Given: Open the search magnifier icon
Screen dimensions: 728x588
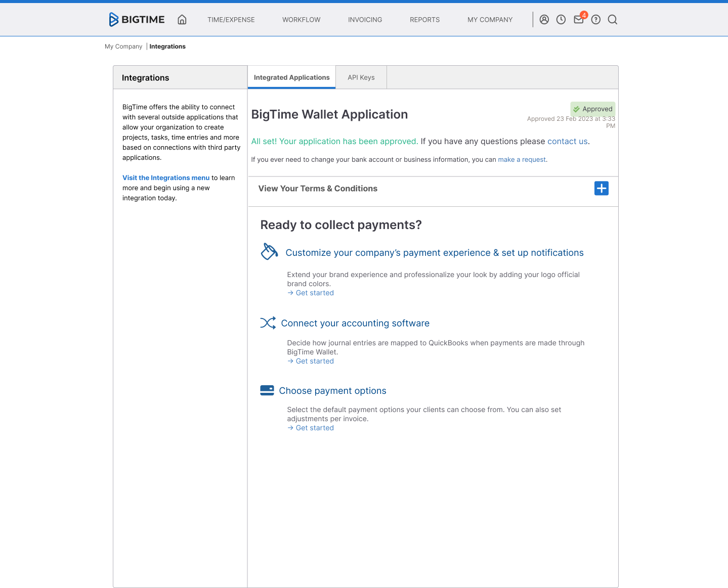Looking at the screenshot, I should click(x=612, y=19).
